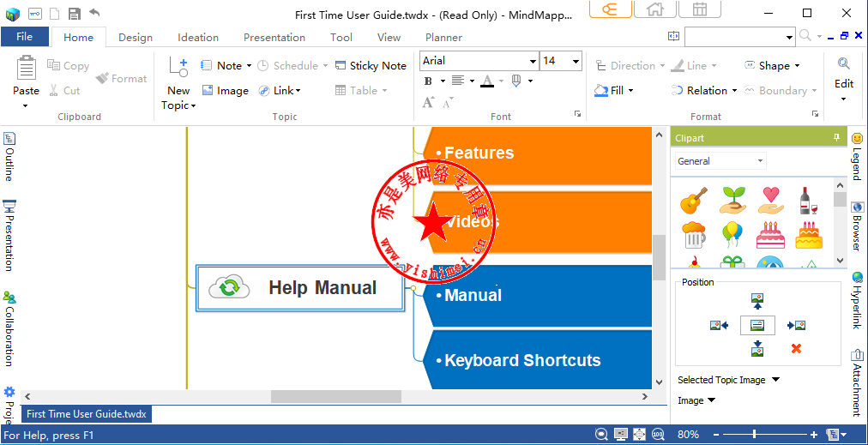Expand the Selected Topic Image menu
The height and width of the screenshot is (445, 868).
pos(775,380)
